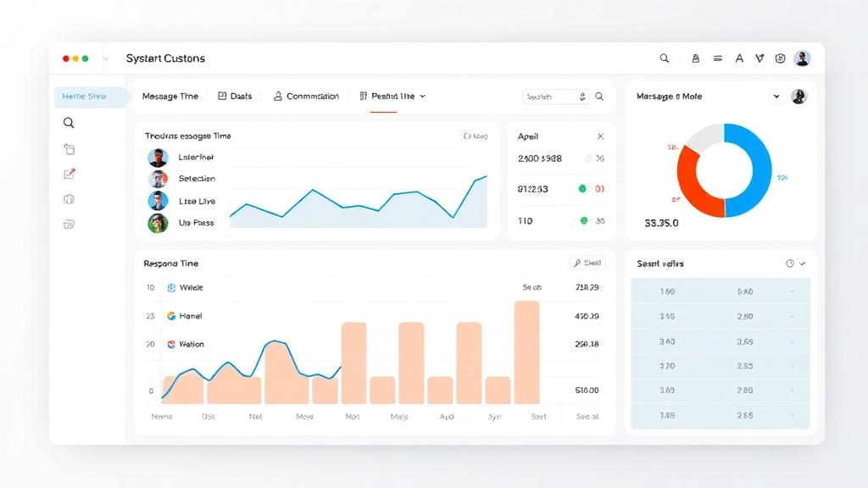Expand the chevron next to the clock icon
Image resolution: width=868 pixels, height=488 pixels.
(x=802, y=263)
